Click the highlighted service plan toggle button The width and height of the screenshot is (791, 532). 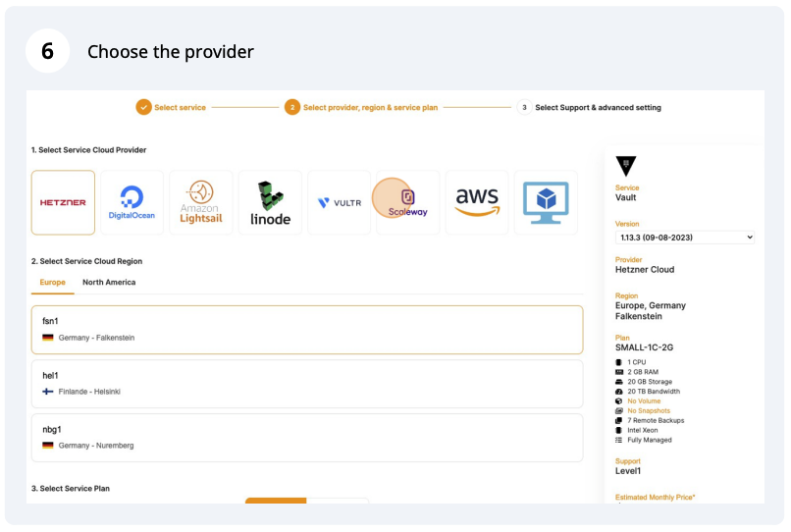pyautogui.click(x=276, y=501)
